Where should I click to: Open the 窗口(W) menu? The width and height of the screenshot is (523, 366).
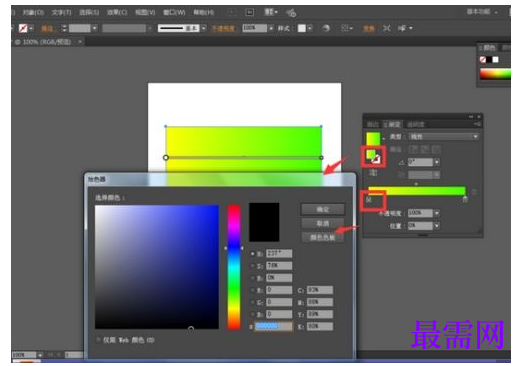174,13
